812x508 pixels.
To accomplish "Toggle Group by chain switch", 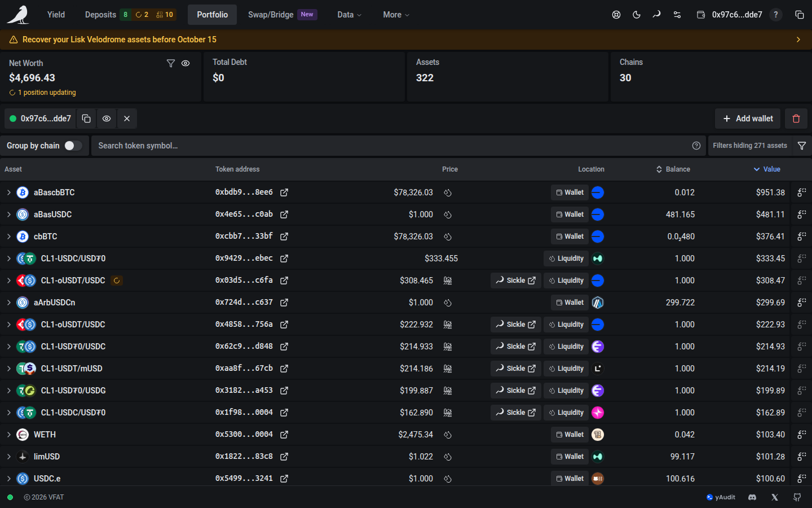I will [x=73, y=146].
